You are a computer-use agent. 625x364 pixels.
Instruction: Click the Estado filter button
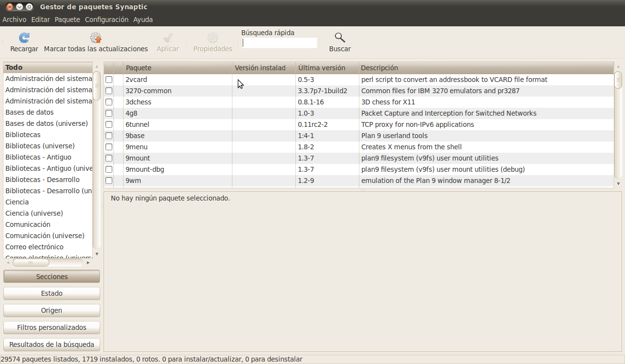[x=52, y=293]
